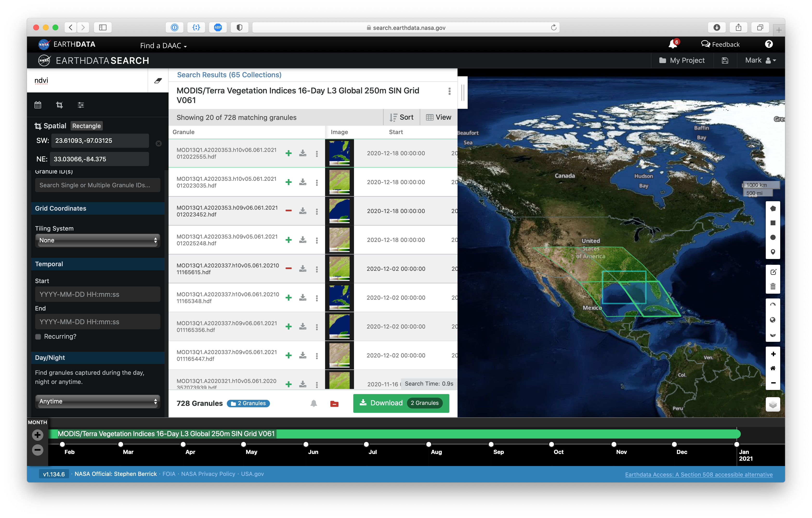Screen dimensions: 812x518
Task: Reset map to home view
Action: point(773,369)
